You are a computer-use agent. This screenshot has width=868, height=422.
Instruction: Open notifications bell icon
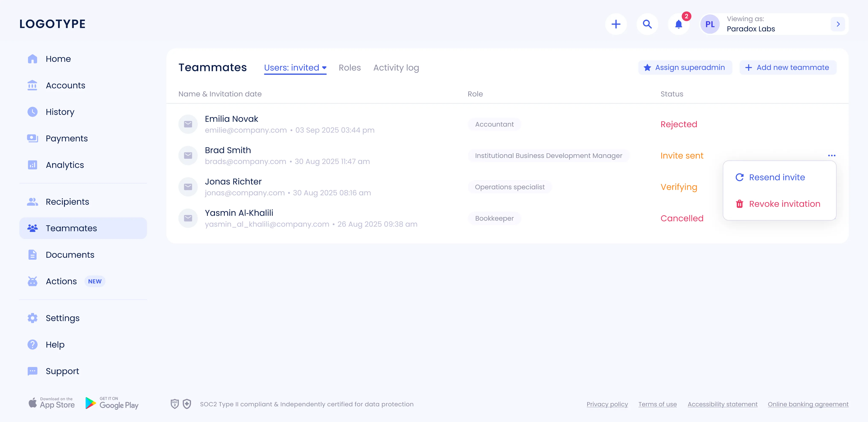click(679, 24)
